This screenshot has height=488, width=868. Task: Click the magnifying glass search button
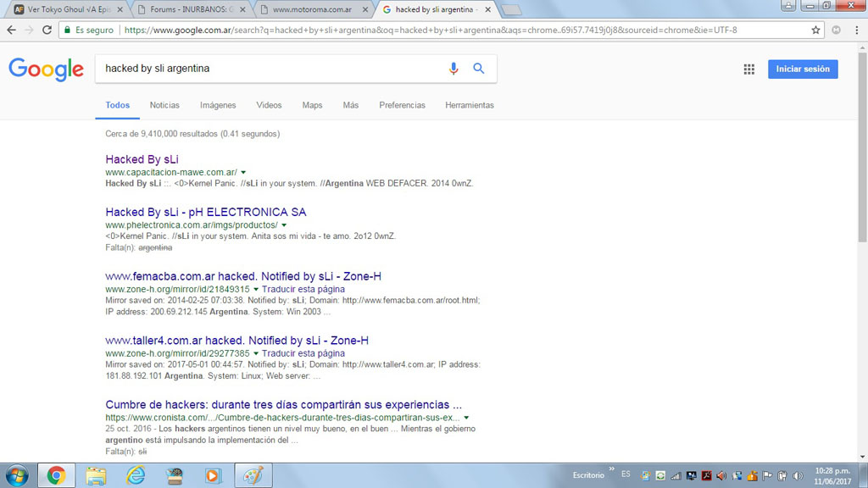[x=479, y=69]
